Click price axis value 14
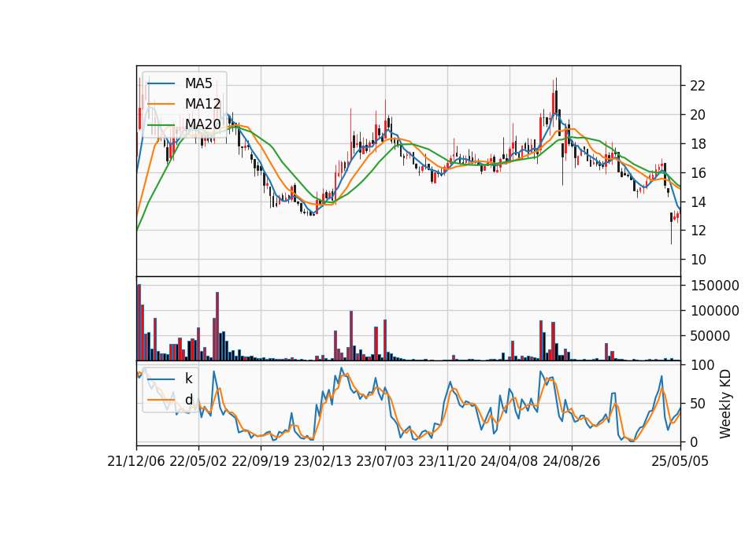The height and width of the screenshot is (543, 756). pos(698,202)
